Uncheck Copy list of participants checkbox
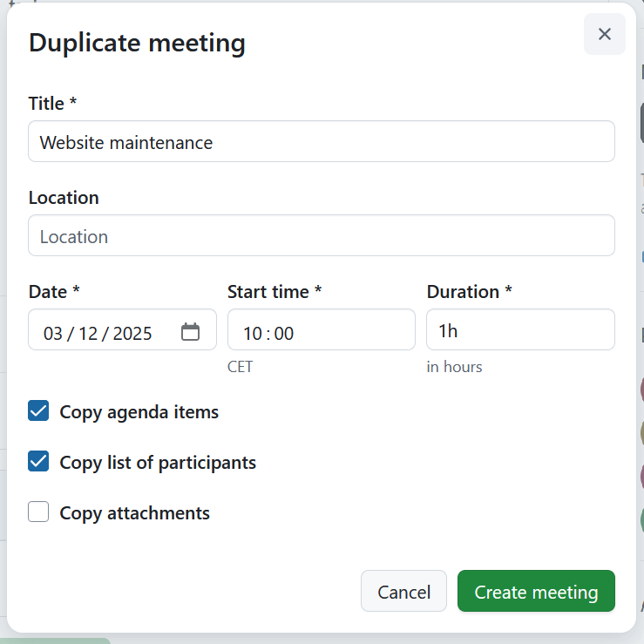Image resolution: width=644 pixels, height=644 pixels. tap(38, 462)
